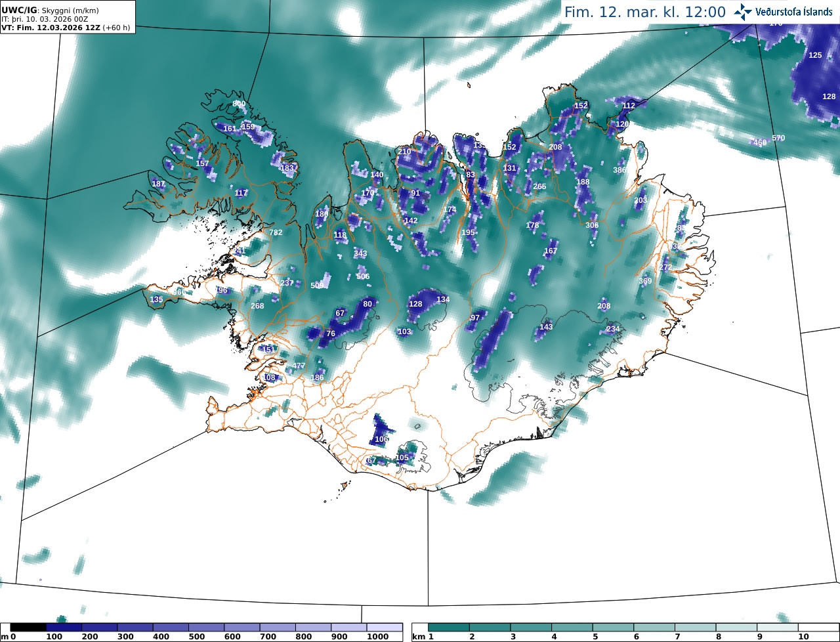
Task: Click visibility value 268 on the map
Action: pyautogui.click(x=257, y=306)
